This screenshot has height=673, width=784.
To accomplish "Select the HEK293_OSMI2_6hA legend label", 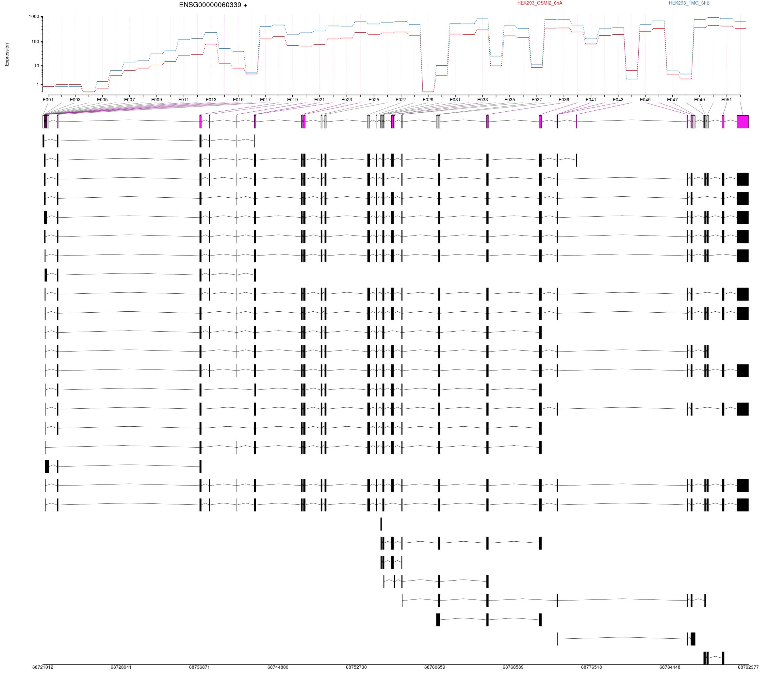I will pos(540,3).
